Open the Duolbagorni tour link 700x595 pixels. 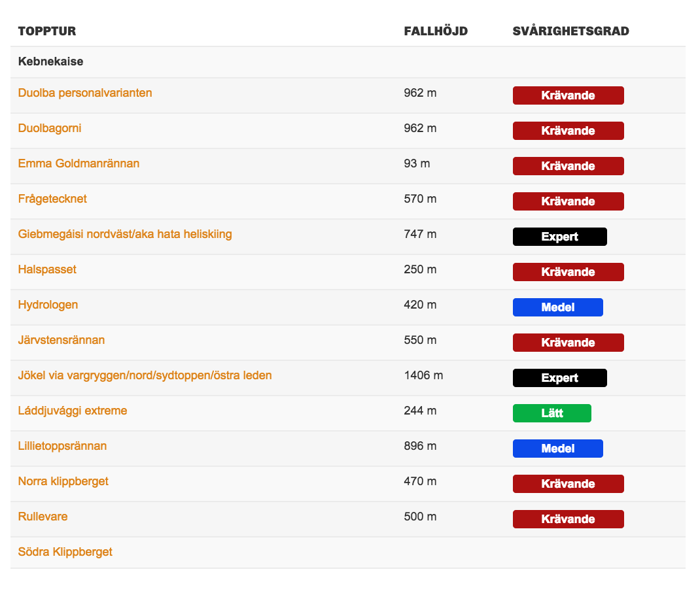point(50,128)
